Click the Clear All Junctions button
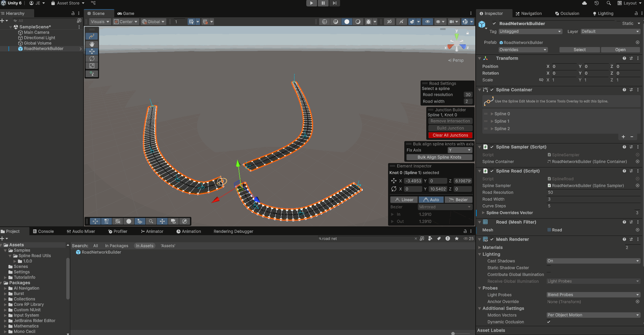The height and width of the screenshot is (335, 644). coord(450,135)
